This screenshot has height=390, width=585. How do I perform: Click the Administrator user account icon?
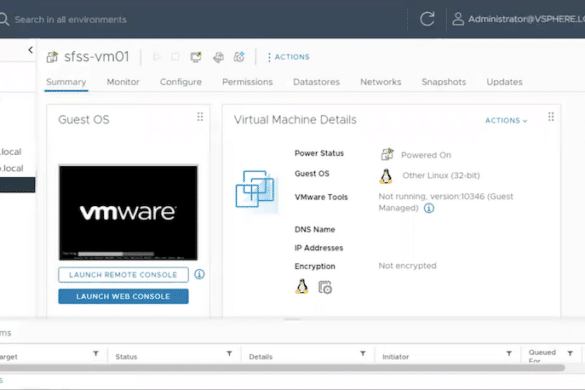pos(458,19)
